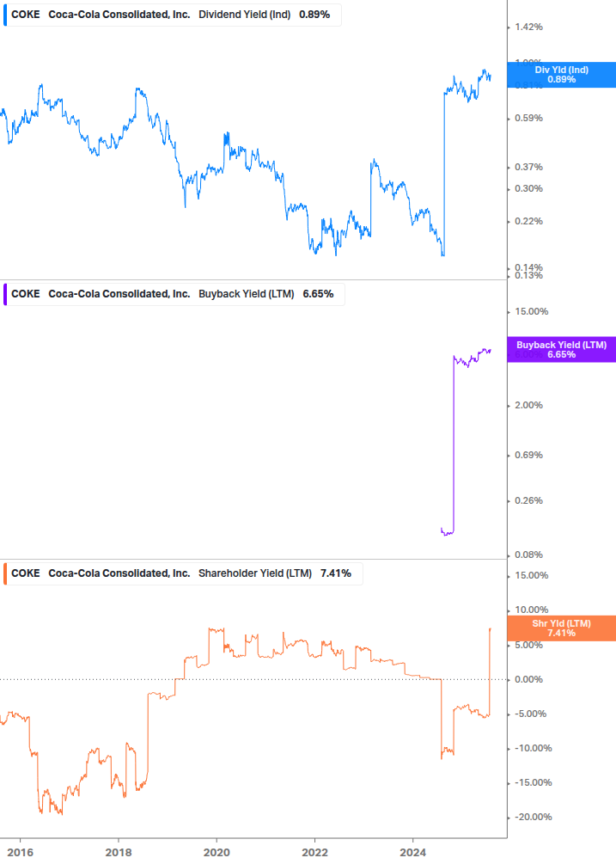The image size is (616, 864).
Task: Click the 2.00% buyback axis label
Action: [x=528, y=405]
